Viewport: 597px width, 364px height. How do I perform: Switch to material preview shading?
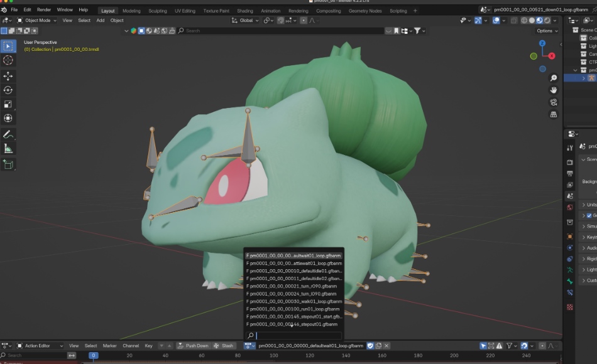540,21
